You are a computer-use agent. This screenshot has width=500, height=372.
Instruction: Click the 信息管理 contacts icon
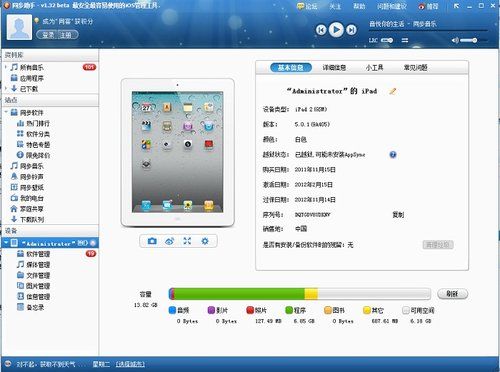click(x=20, y=296)
